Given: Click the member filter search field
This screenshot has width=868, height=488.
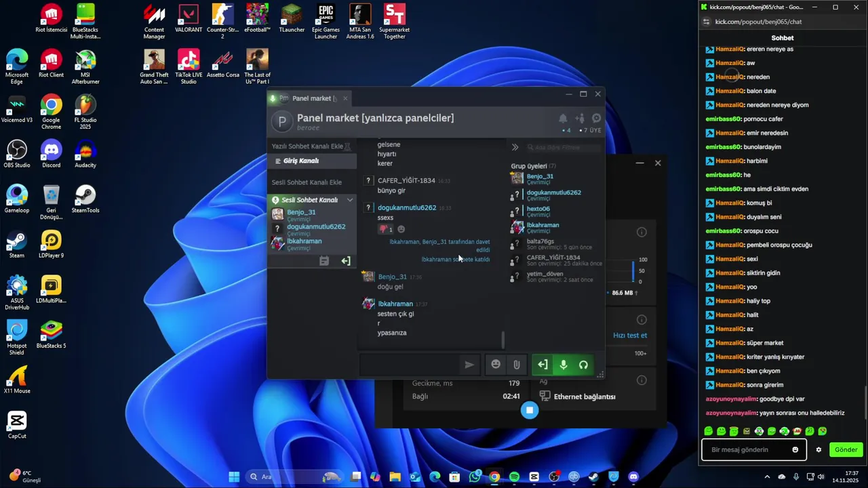Looking at the screenshot, I should (x=563, y=147).
